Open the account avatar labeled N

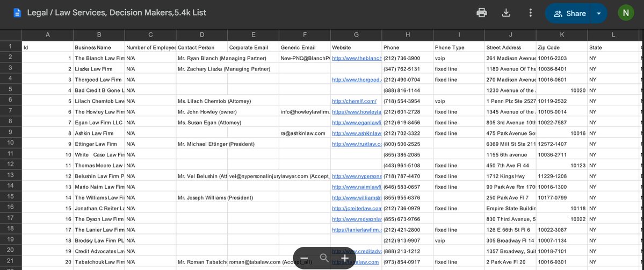(x=626, y=13)
